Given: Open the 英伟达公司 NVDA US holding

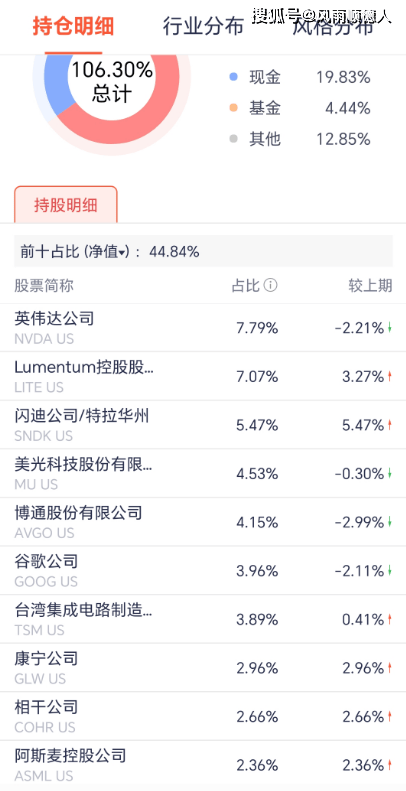Looking at the screenshot, I should pos(203,328).
